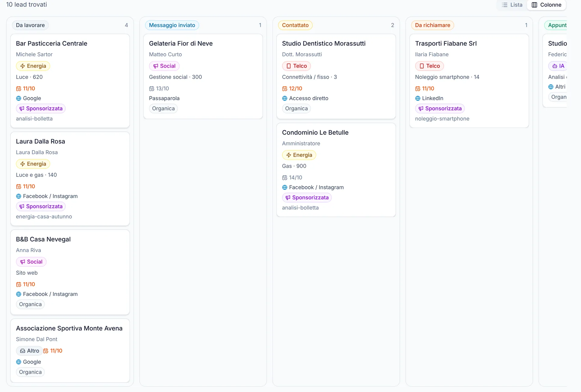Click calendar date 12/10 on Studio Dentistico
This screenshot has height=392, width=581.
[x=292, y=89]
